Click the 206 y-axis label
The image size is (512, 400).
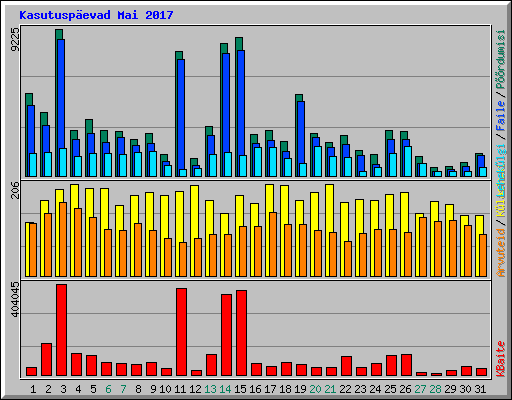pyautogui.click(x=15, y=190)
